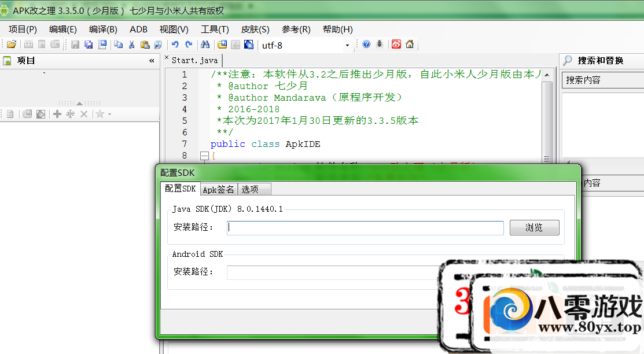Click the 搜索内容 search input box

click(602, 80)
